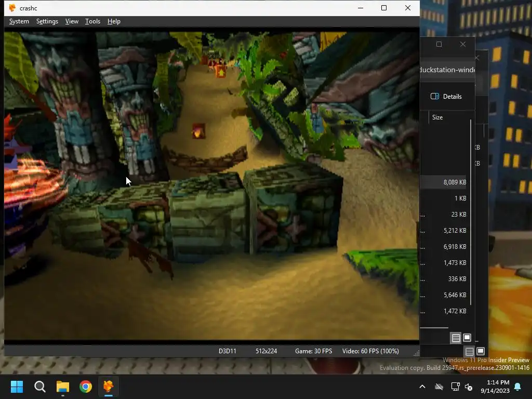Click the duckstation-windows tab in File Explorer
532x399 pixels.
tap(447, 70)
